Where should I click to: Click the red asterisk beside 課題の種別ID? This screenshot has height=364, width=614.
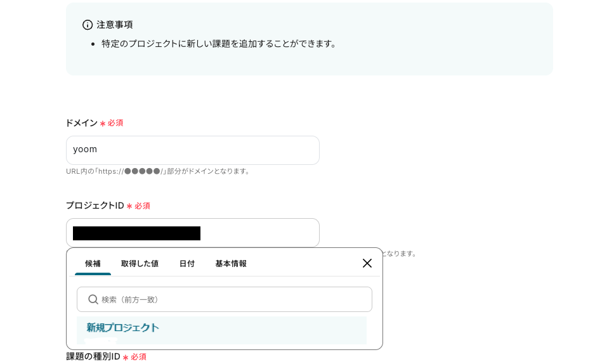[126, 357]
